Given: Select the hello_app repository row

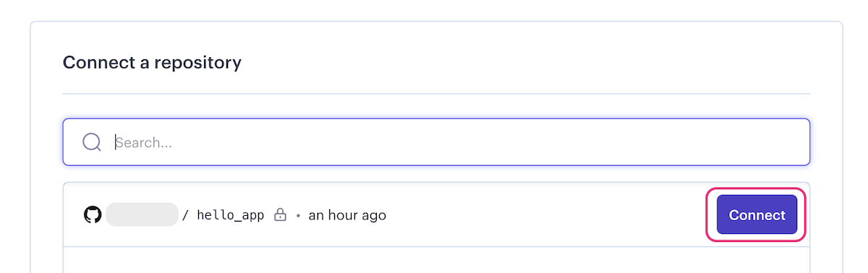Looking at the screenshot, I should [x=436, y=215].
